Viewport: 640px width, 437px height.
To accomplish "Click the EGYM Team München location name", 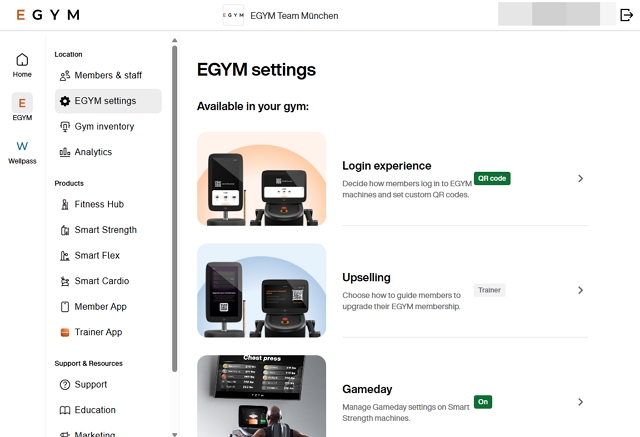I will click(x=294, y=16).
